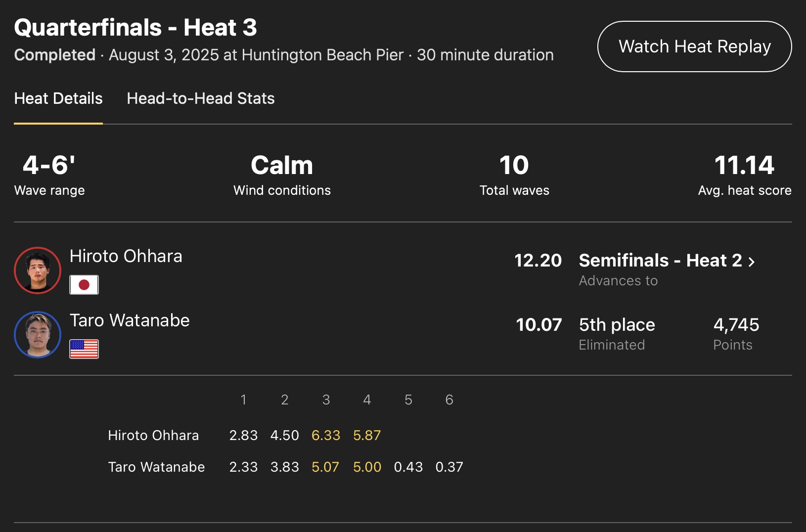Click the United States flag icon
The height and width of the screenshot is (532, 806).
(x=84, y=349)
